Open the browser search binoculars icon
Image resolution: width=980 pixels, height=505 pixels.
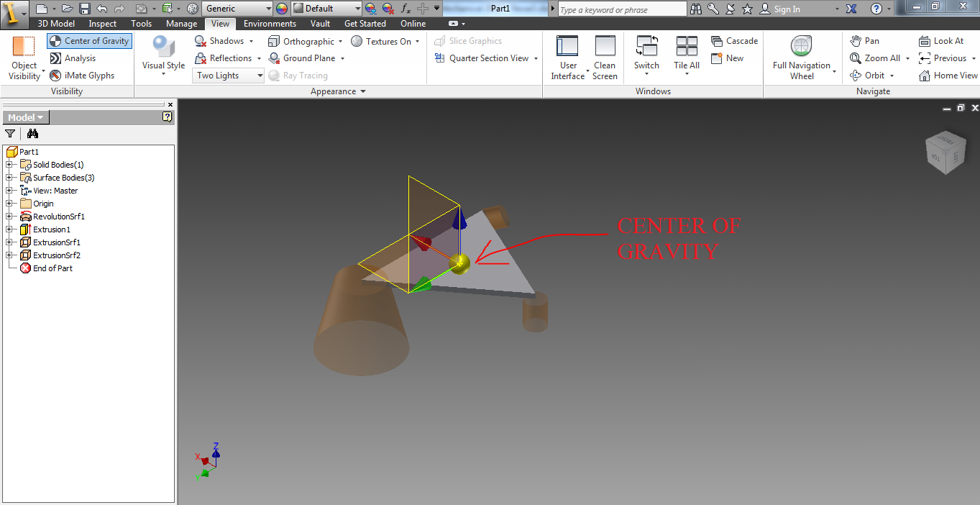[x=32, y=134]
